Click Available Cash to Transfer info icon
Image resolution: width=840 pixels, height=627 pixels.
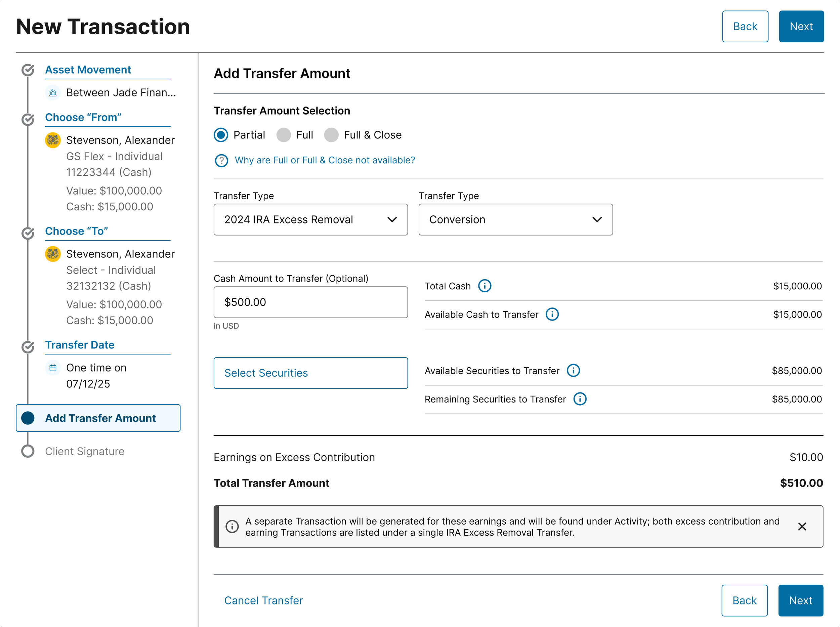click(x=552, y=314)
